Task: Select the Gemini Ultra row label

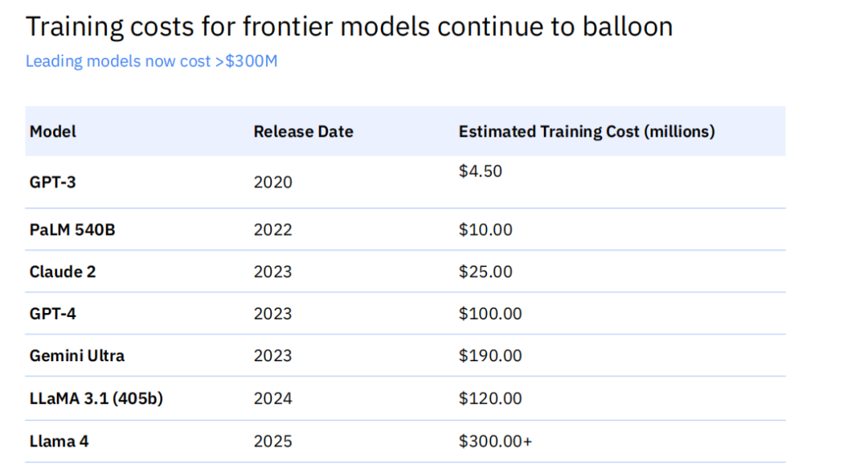Action: 77,356
